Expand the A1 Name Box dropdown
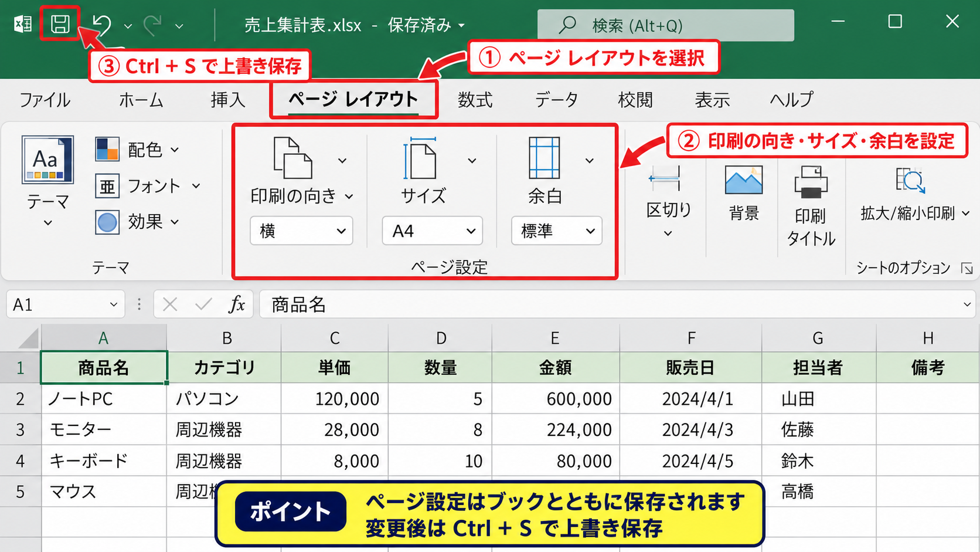Viewport: 980px width, 552px height. point(114,304)
